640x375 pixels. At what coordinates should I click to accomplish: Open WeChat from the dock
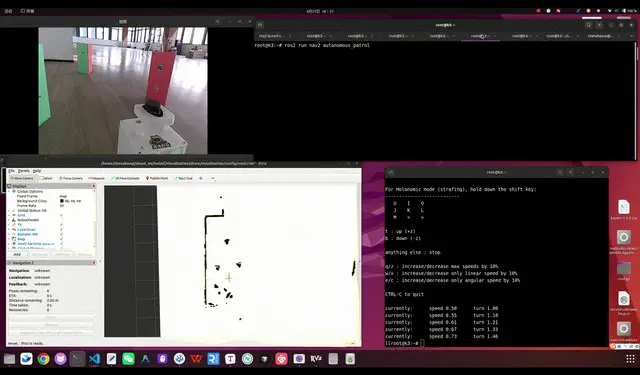(x=129, y=359)
